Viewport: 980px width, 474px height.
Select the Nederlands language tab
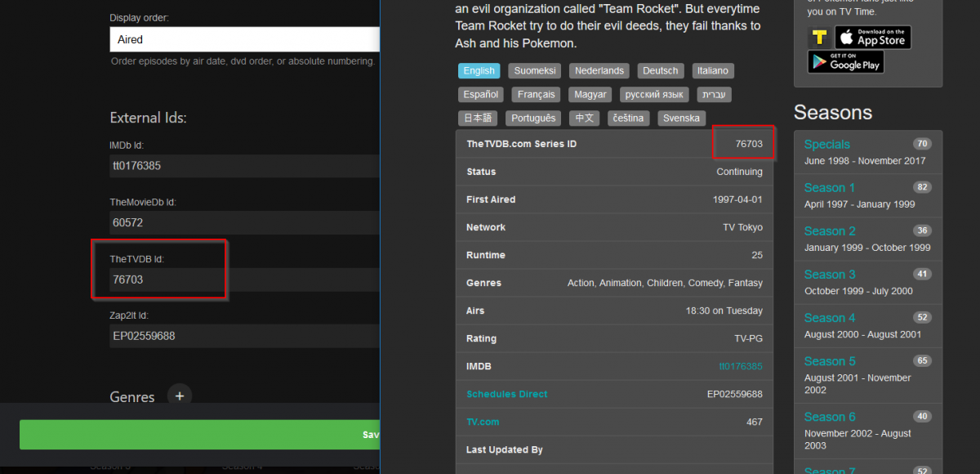click(599, 71)
